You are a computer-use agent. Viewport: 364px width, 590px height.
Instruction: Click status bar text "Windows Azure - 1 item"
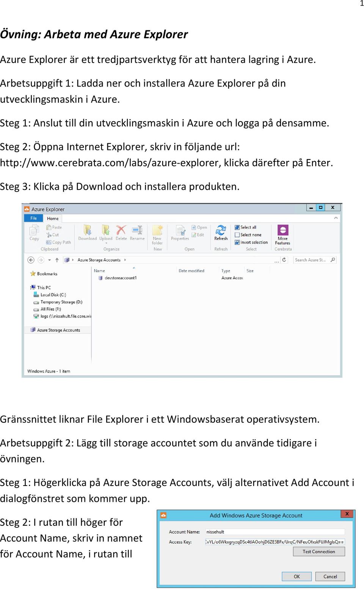[49, 371]
